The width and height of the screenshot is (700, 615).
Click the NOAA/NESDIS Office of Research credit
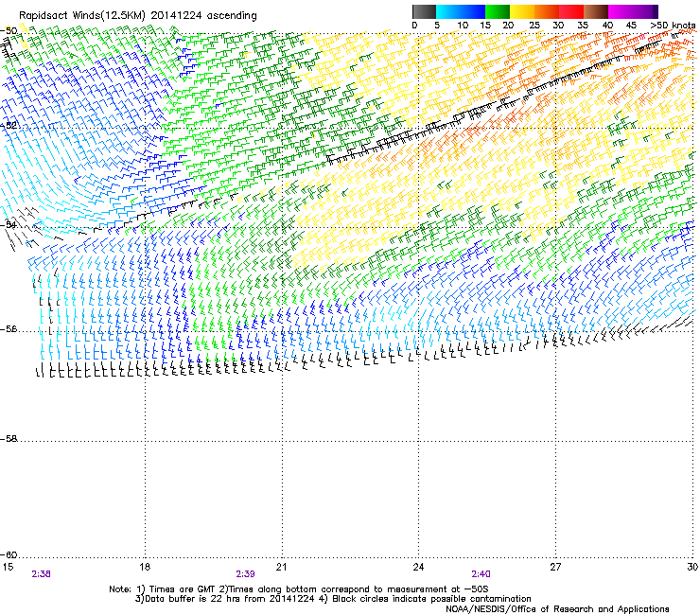(x=557, y=609)
